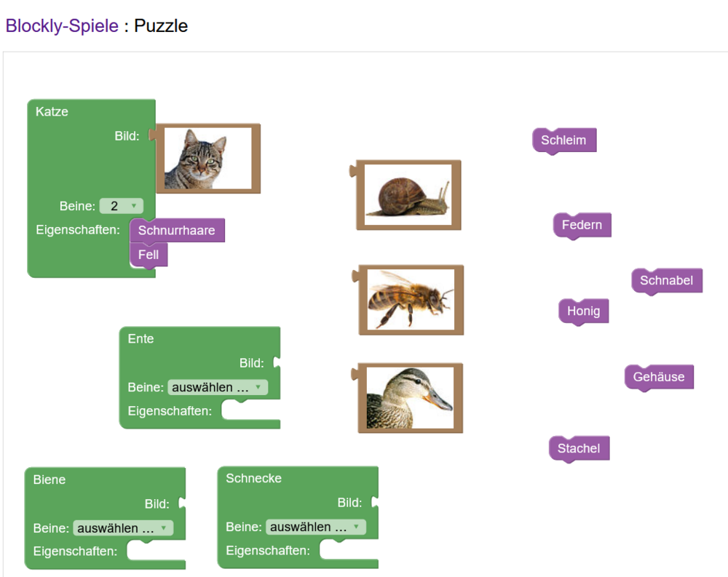
Task: Select the Biene block title
Action: pos(50,480)
